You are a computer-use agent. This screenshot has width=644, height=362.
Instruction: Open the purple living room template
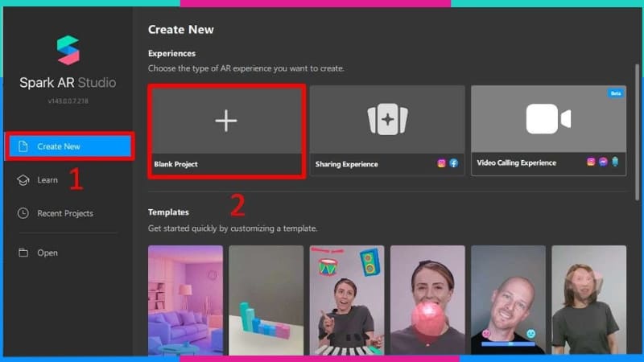point(186,300)
